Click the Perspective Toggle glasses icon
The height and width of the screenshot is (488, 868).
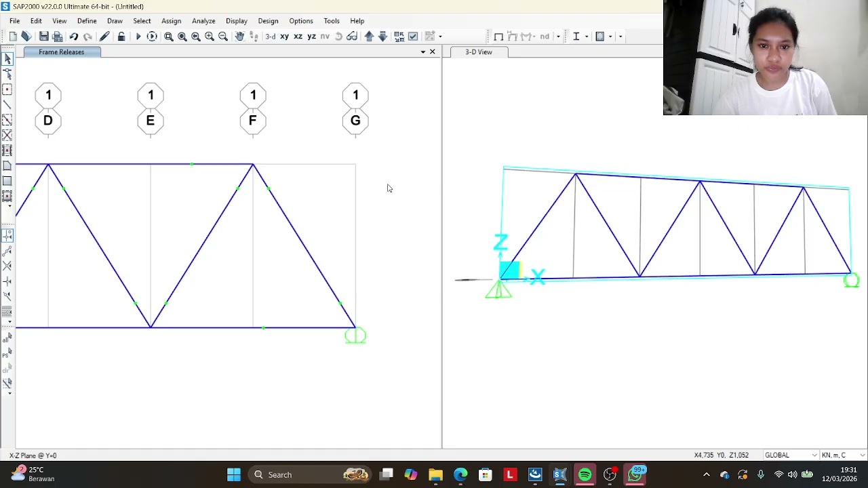pos(352,37)
